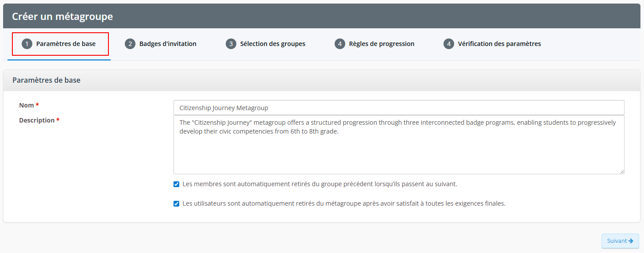Uncheck automatic removal from the previous group
Image resolution: width=644 pixels, height=253 pixels.
pyautogui.click(x=177, y=184)
